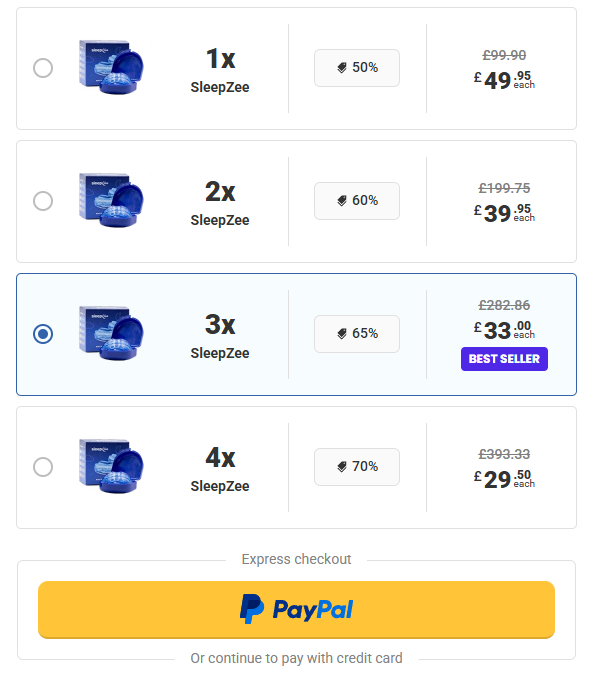The height and width of the screenshot is (674, 600).
Task: Click the 4x SleepZee quantity label
Action: [220, 469]
